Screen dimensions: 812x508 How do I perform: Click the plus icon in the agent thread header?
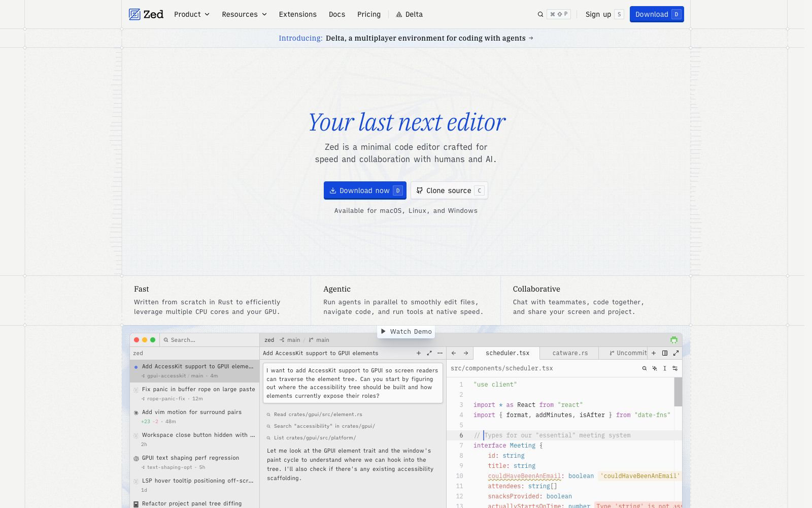[x=419, y=353]
